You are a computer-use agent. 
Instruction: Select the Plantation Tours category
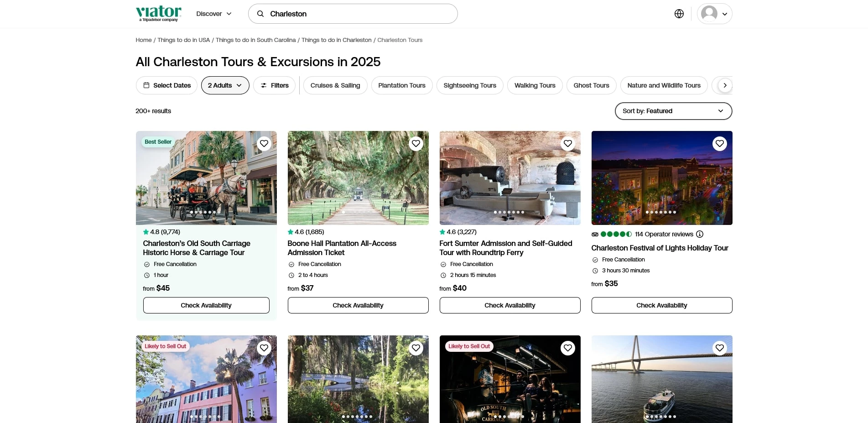pos(401,85)
